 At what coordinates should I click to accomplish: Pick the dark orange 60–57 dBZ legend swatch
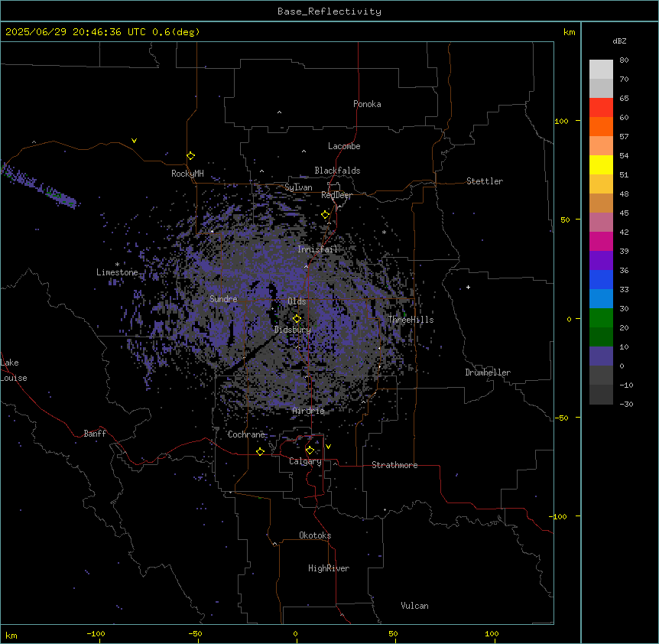601,126
